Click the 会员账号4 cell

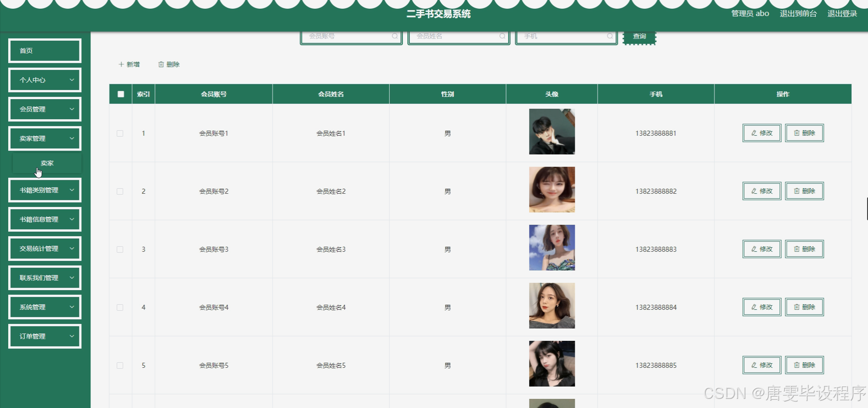click(x=214, y=307)
